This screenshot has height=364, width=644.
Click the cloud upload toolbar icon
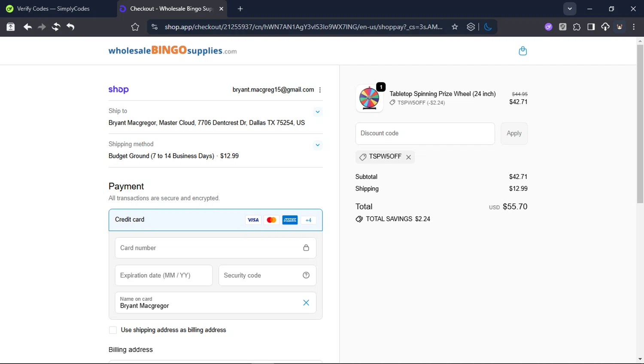pyautogui.click(x=605, y=27)
